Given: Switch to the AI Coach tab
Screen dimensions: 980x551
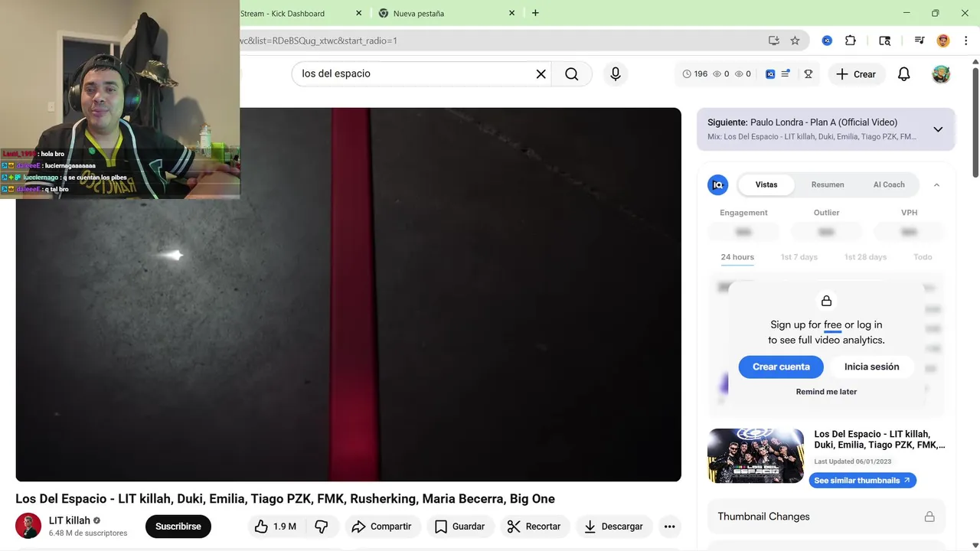Looking at the screenshot, I should pos(889,184).
